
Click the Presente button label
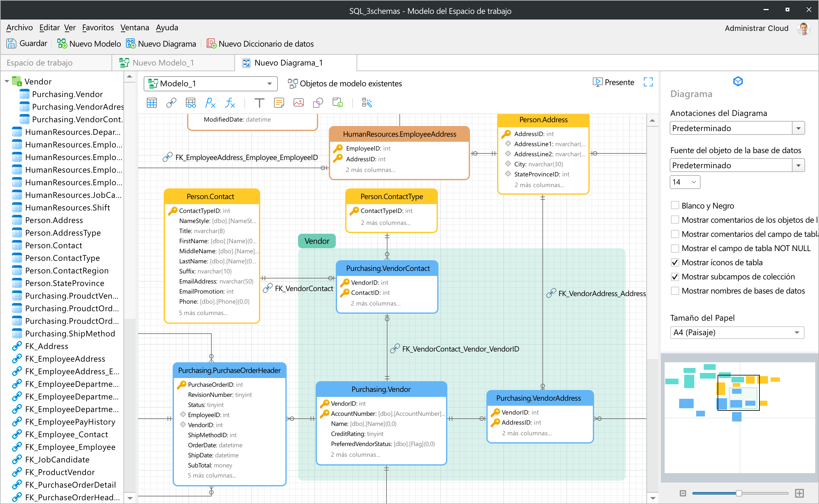click(x=619, y=82)
